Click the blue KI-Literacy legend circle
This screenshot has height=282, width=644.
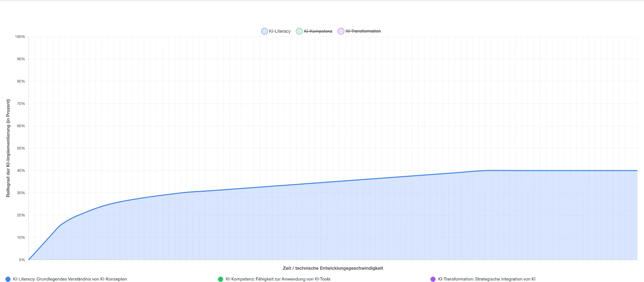coord(264,31)
